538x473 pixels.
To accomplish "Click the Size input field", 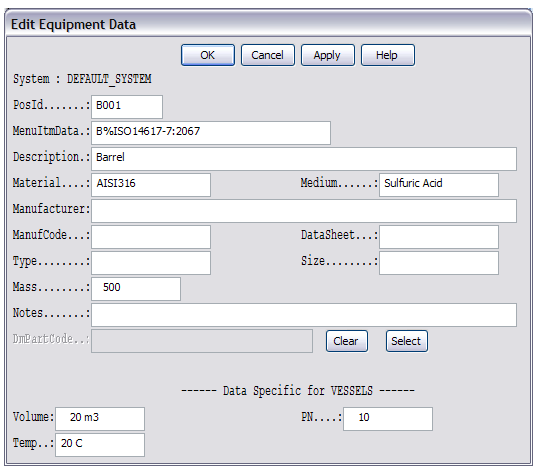I will tap(439, 263).
